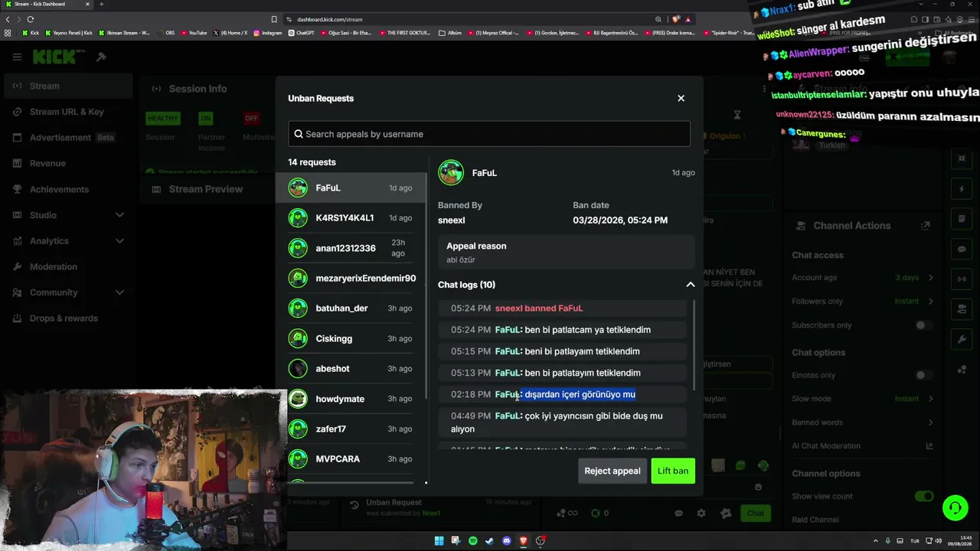980x551 pixels.
Task: Open Drops & rewards in sidebar
Action: coord(67,318)
